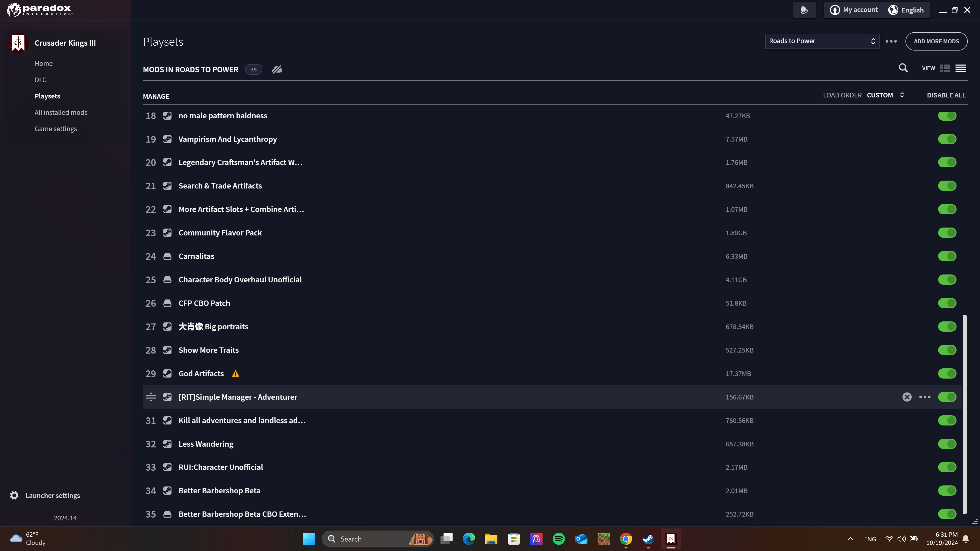Viewport: 980px width, 551px height.
Task: Open My account
Action: [854, 10]
